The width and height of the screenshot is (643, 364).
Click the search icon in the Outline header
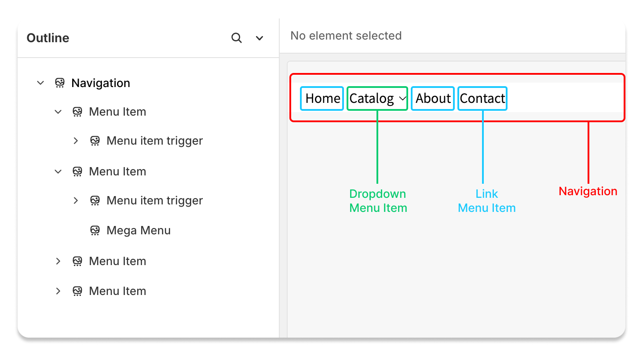tap(237, 38)
